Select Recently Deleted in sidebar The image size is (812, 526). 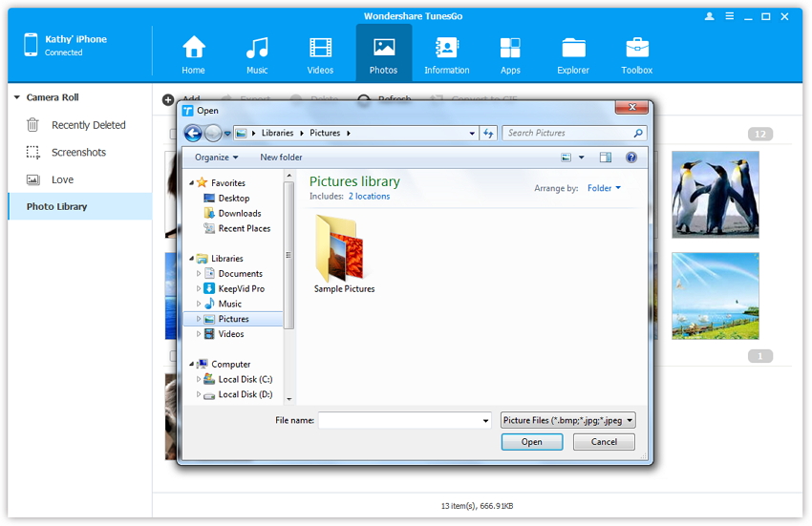point(88,125)
